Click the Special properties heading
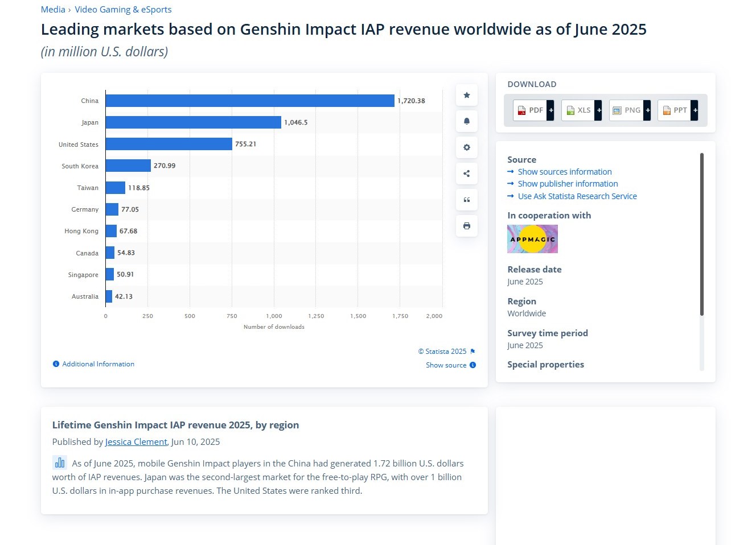This screenshot has width=756, height=545. coord(546,365)
